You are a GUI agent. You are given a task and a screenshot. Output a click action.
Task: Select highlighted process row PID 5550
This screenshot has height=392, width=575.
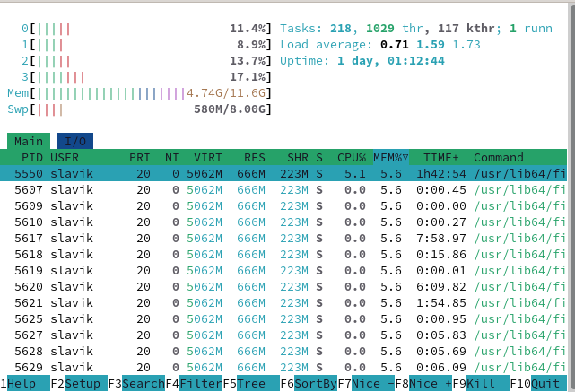pyautogui.click(x=283, y=173)
